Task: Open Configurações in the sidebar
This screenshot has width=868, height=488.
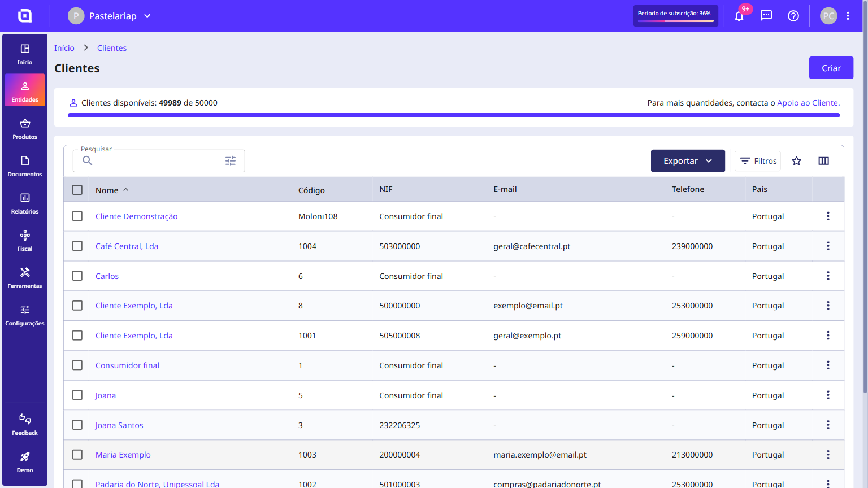Action: 25,315
